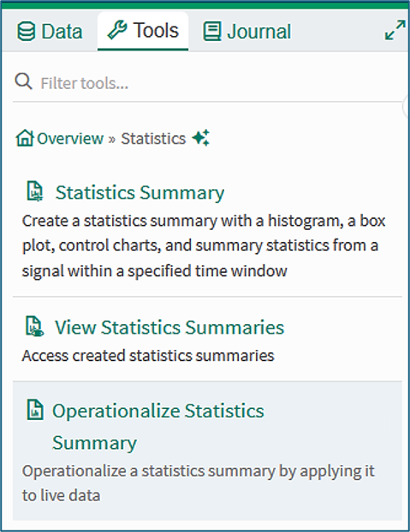Viewport: 410px width, 532px height.
Task: Click the Statistics breadcrumb text
Action: pyautogui.click(x=153, y=139)
